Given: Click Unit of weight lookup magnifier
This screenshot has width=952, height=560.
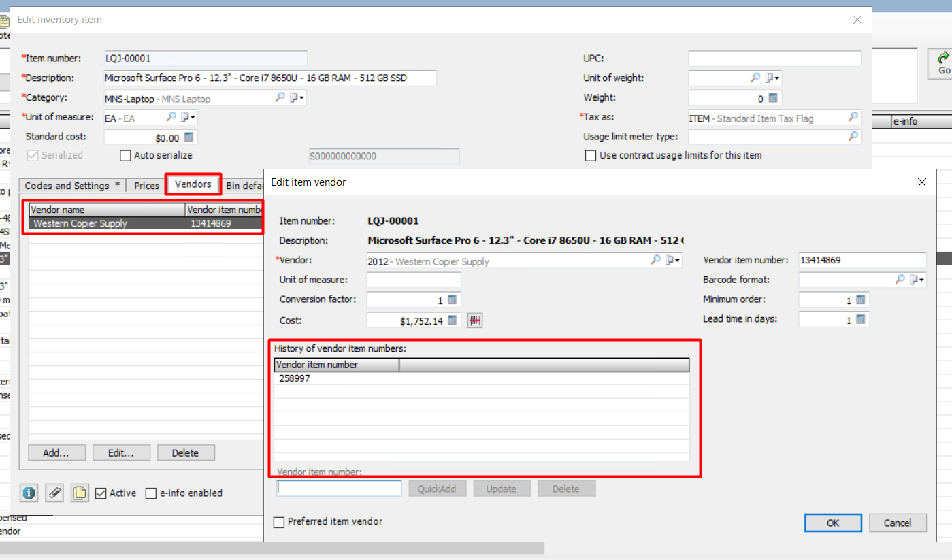Looking at the screenshot, I should coord(755,78).
